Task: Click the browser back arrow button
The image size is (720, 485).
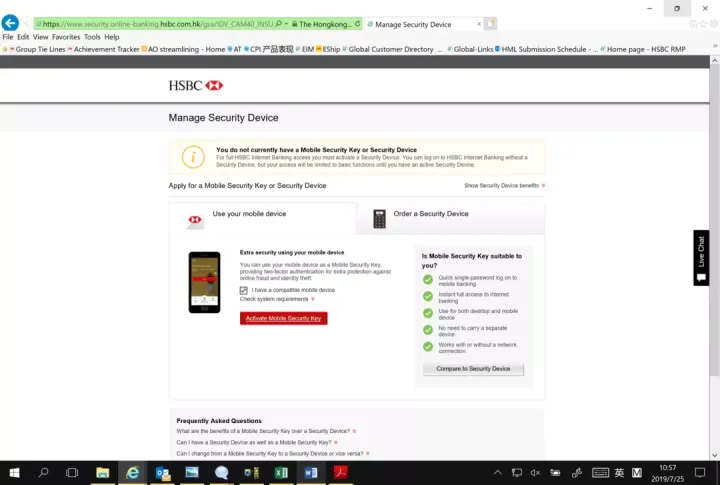Action: 10,23
